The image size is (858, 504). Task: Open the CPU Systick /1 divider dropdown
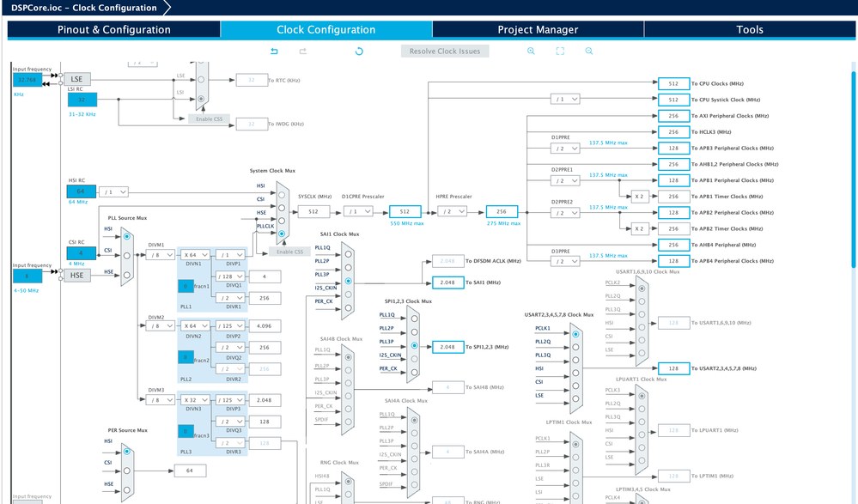pyautogui.click(x=565, y=99)
